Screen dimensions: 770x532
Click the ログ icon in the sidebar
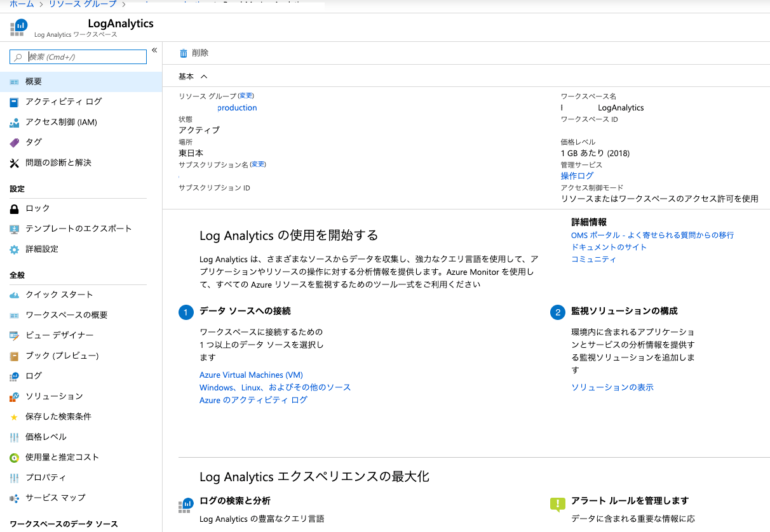[15, 376]
